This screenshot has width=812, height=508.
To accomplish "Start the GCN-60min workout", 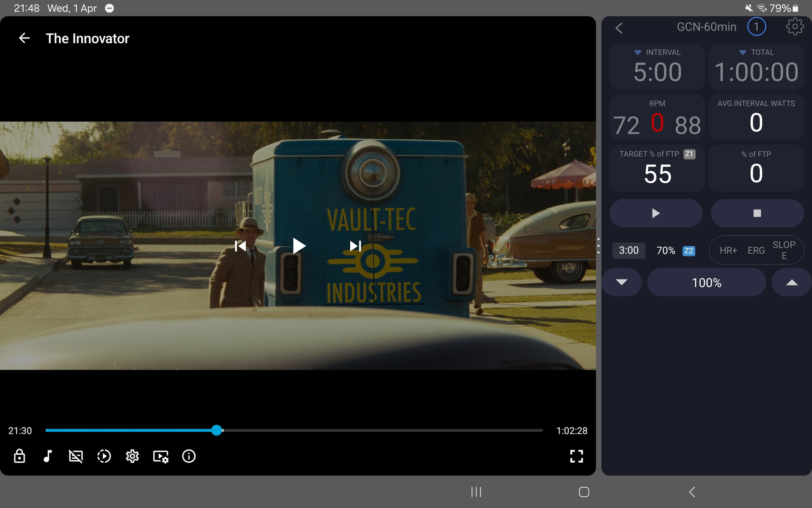I will (656, 213).
